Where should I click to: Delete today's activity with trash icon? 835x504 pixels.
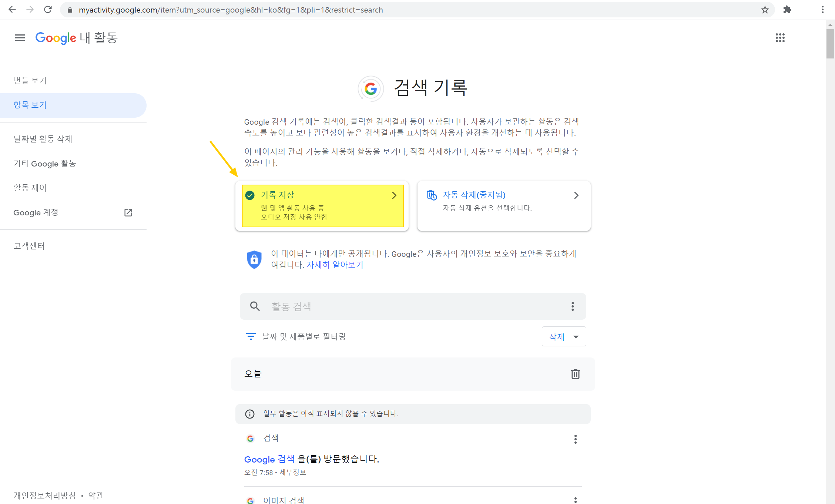(575, 374)
